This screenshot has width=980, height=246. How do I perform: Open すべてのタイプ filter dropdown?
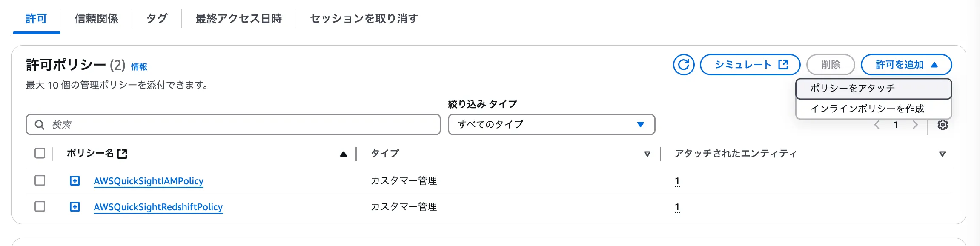[551, 124]
